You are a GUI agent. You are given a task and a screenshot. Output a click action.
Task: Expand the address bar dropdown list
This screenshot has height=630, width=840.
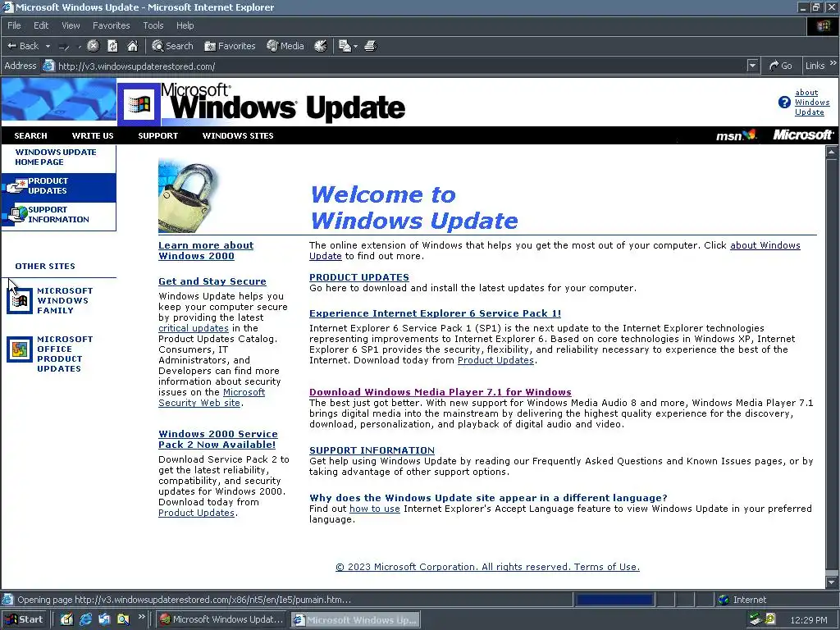[753, 66]
